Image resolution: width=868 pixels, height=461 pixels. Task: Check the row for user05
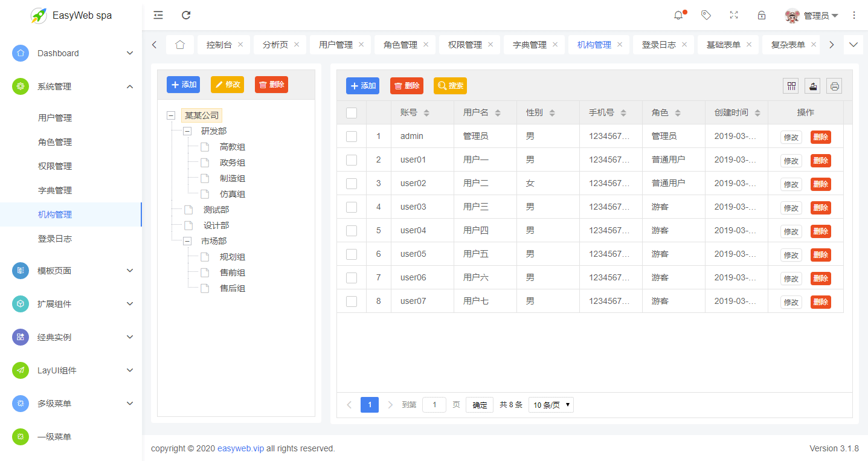click(x=352, y=254)
